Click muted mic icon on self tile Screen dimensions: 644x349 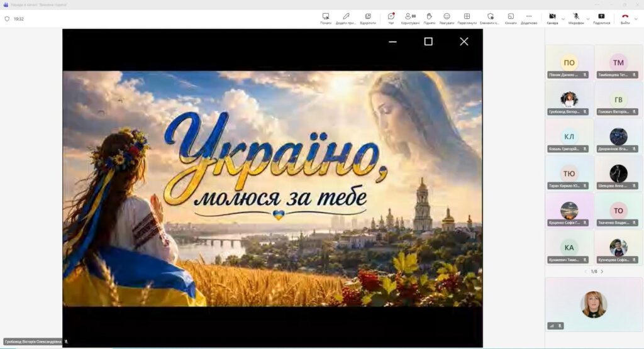click(x=559, y=326)
